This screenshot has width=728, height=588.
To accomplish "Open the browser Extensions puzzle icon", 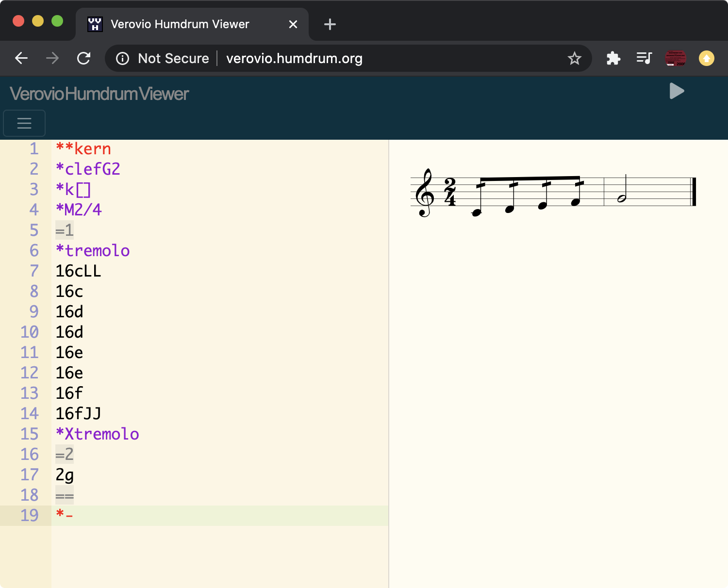I will coord(613,58).
